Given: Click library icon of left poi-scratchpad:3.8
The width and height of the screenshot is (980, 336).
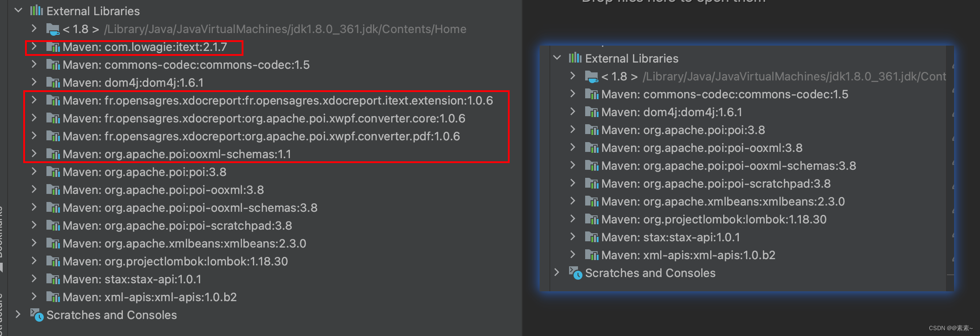Looking at the screenshot, I should (x=53, y=225).
